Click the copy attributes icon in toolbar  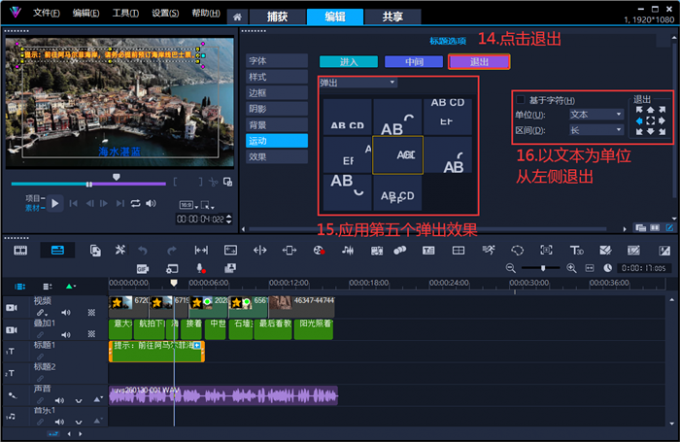click(95, 250)
